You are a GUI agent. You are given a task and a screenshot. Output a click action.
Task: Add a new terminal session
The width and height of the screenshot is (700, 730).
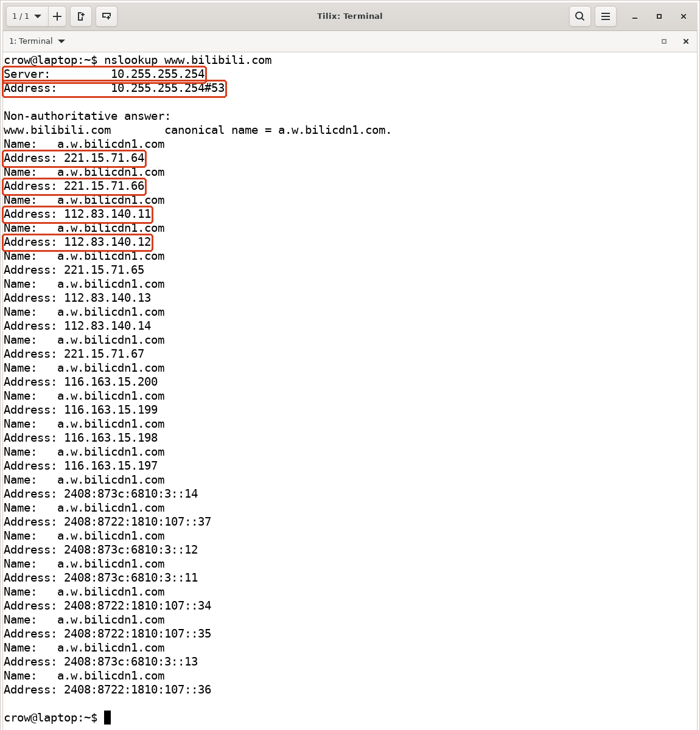pyautogui.click(x=57, y=16)
